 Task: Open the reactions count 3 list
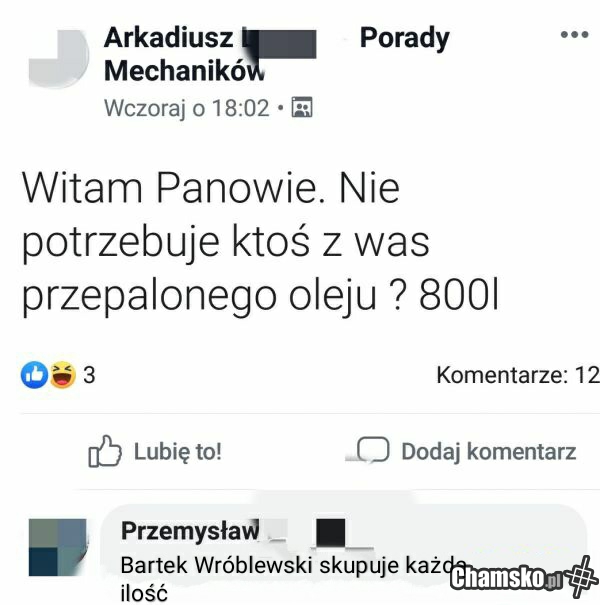pos(89,375)
